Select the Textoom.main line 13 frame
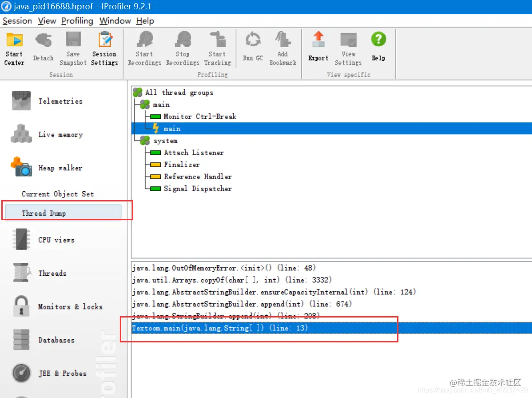The width and height of the screenshot is (532, 398). click(332, 328)
